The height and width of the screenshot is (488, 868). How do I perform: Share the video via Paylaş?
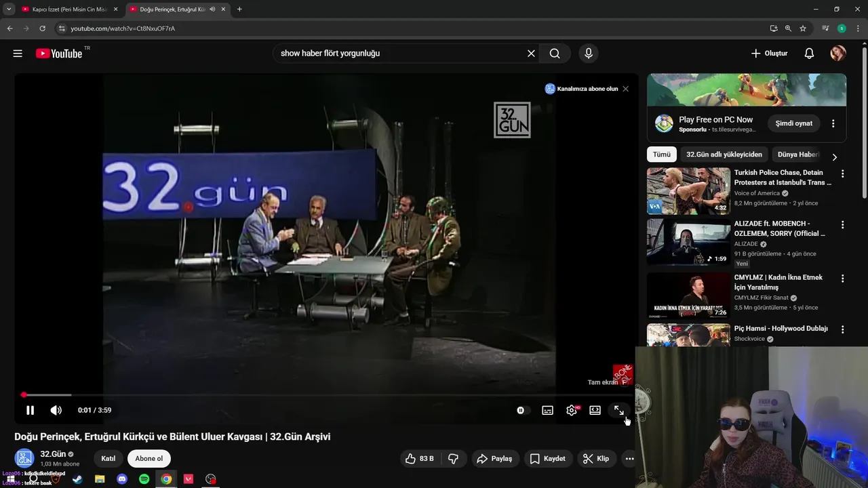494,459
